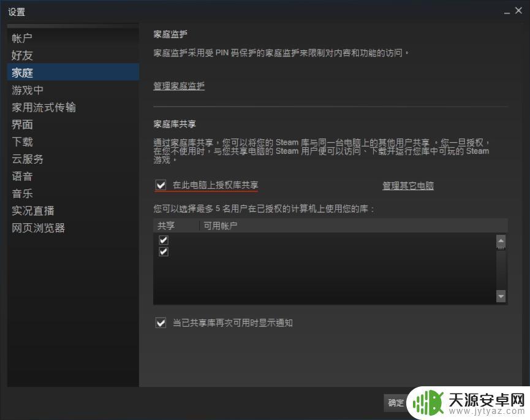Open the 界面 settings category
The image size is (530, 420).
(73, 124)
